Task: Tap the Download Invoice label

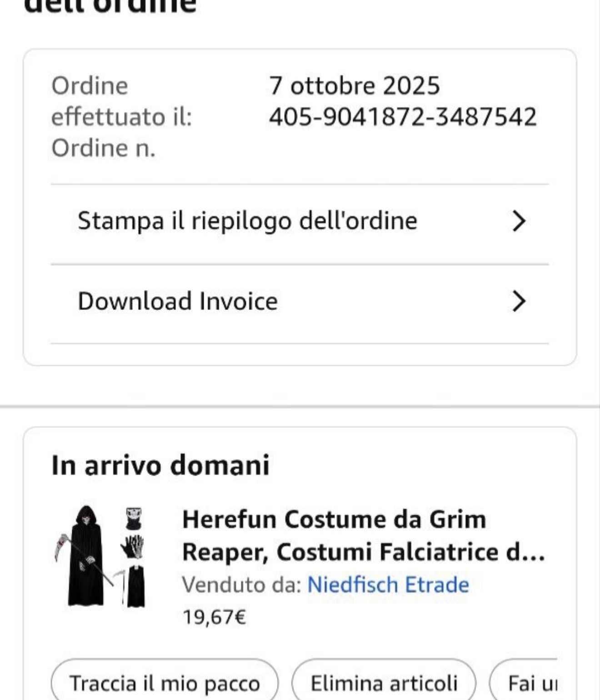Action: click(x=178, y=301)
